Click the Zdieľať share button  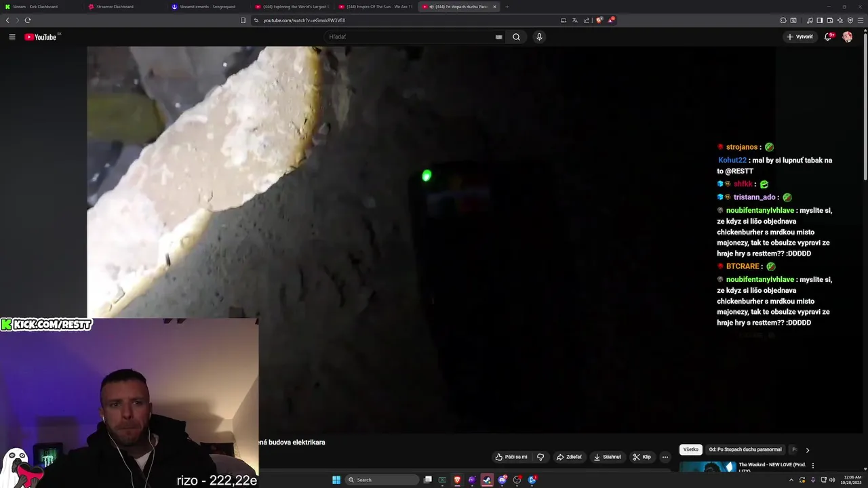569,457
